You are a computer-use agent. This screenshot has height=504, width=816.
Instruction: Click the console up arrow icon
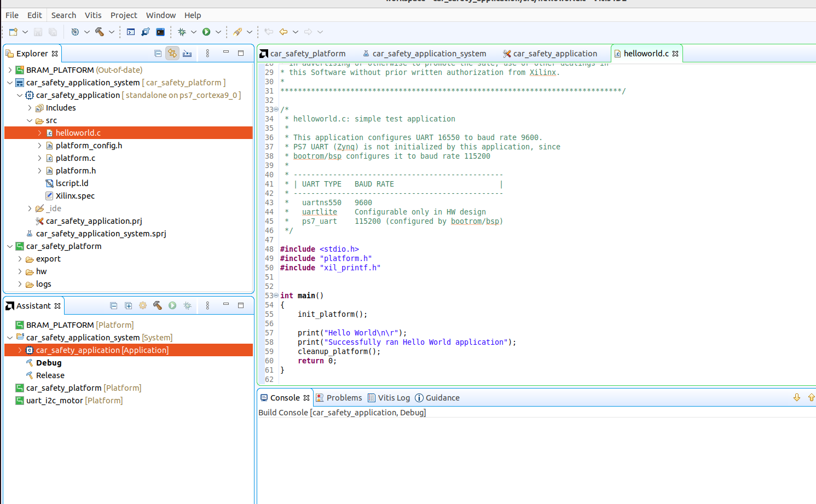pos(811,397)
